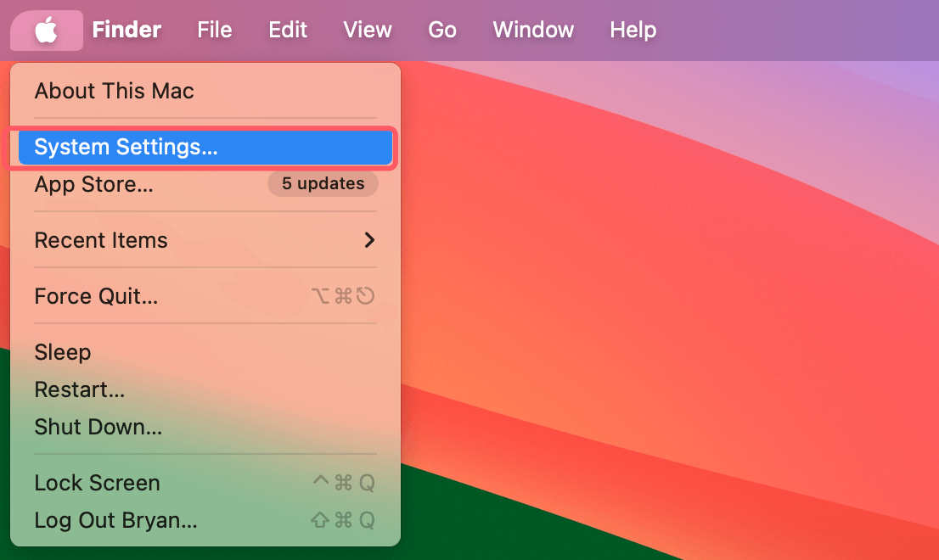Click the Recent Items chevron arrow
This screenshot has width=939, height=560.
click(369, 240)
